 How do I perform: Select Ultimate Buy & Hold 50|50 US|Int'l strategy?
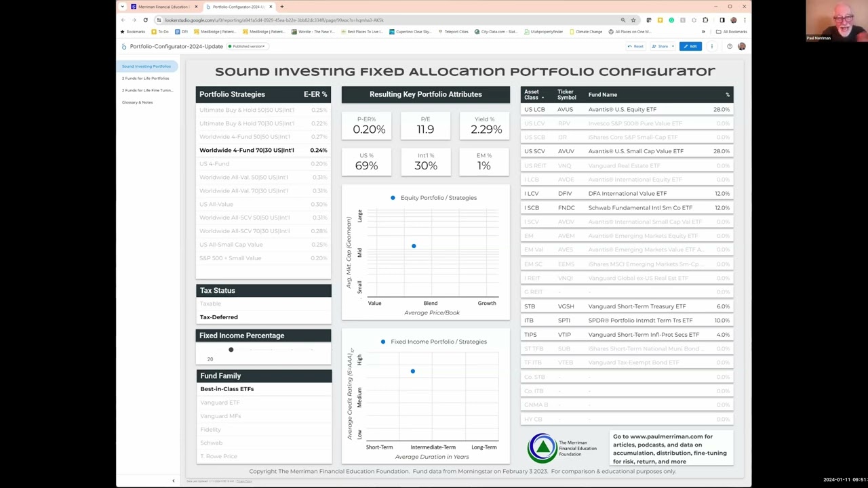263,110
